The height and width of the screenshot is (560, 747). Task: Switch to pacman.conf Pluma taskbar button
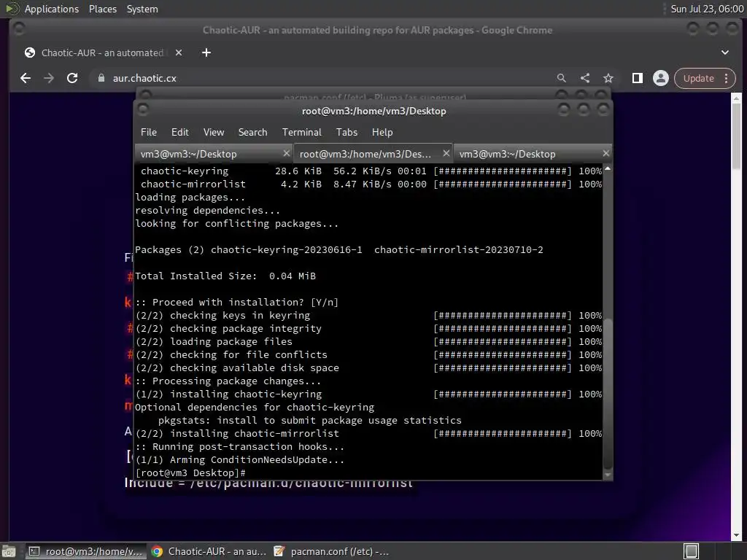coord(332,551)
